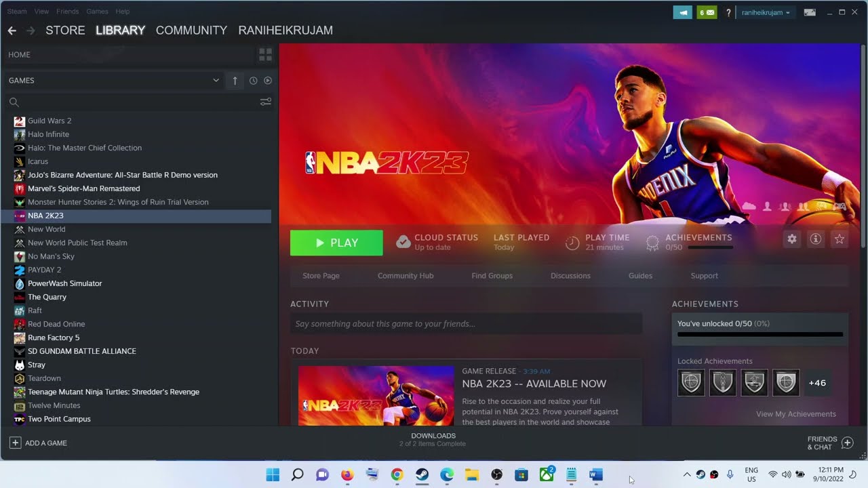The height and width of the screenshot is (488, 868).
Task: Open the Steam menu
Action: point(16,12)
